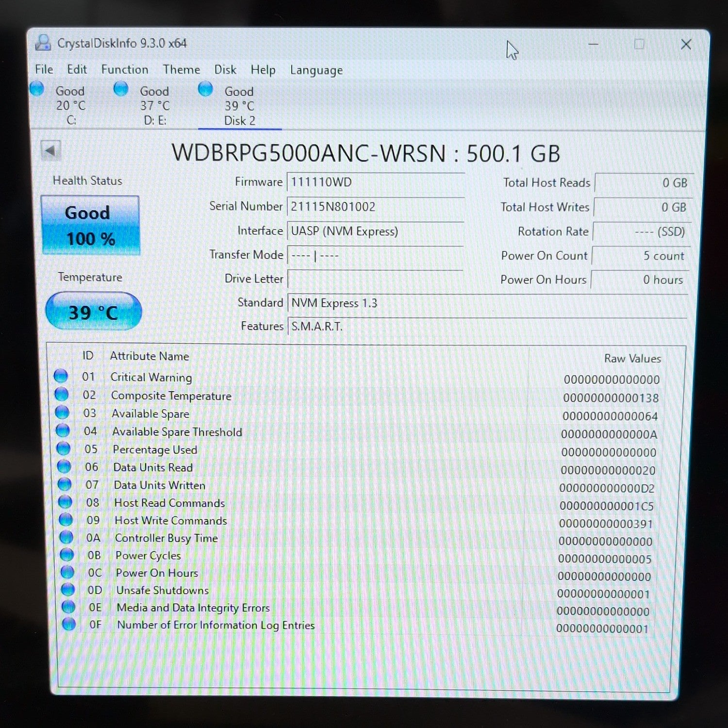
Task: Click the Good 100 % health status button
Action: point(91,225)
